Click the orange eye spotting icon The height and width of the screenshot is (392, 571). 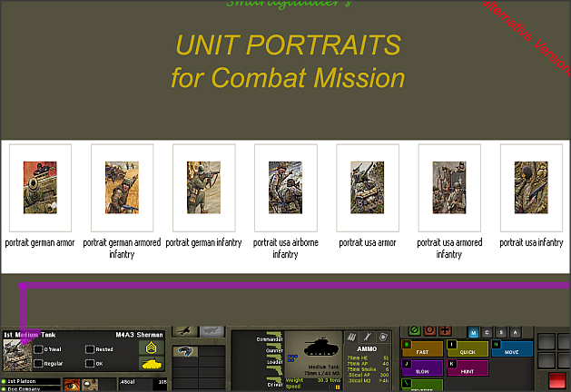(72, 385)
